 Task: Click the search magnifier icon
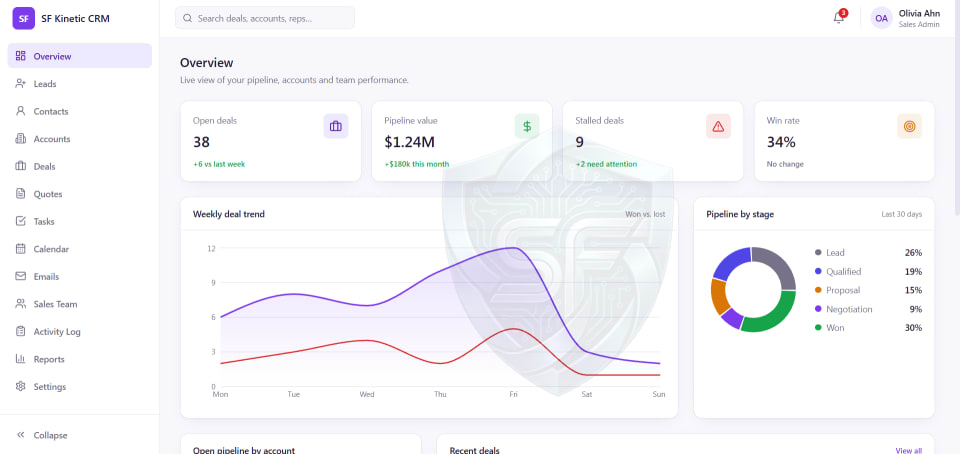[x=187, y=18]
